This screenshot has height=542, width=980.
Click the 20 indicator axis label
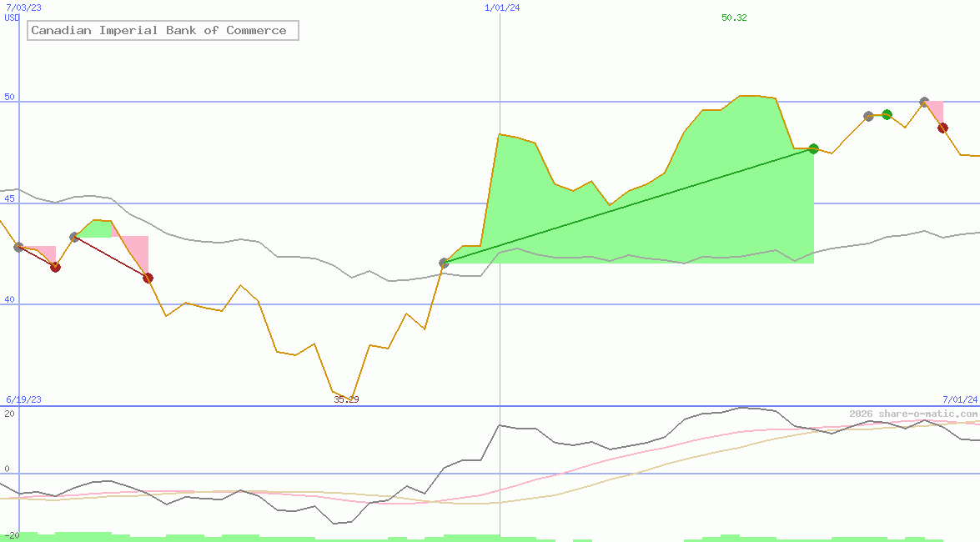9,414
